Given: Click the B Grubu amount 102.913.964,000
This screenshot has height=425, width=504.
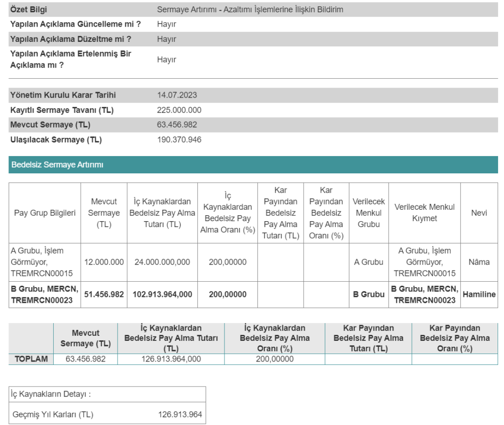Looking at the screenshot, I should point(162,294).
